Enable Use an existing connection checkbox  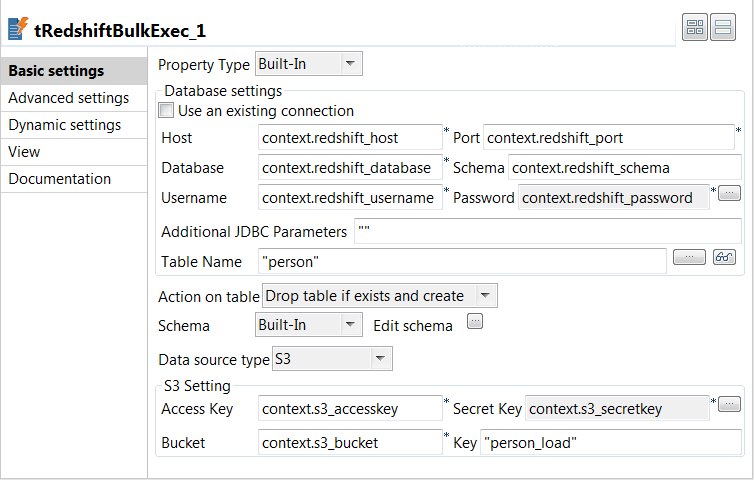point(167,111)
